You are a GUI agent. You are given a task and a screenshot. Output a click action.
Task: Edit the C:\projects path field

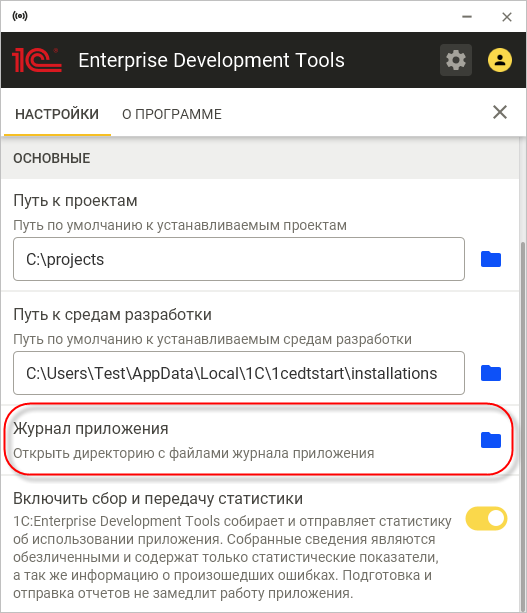click(x=239, y=259)
